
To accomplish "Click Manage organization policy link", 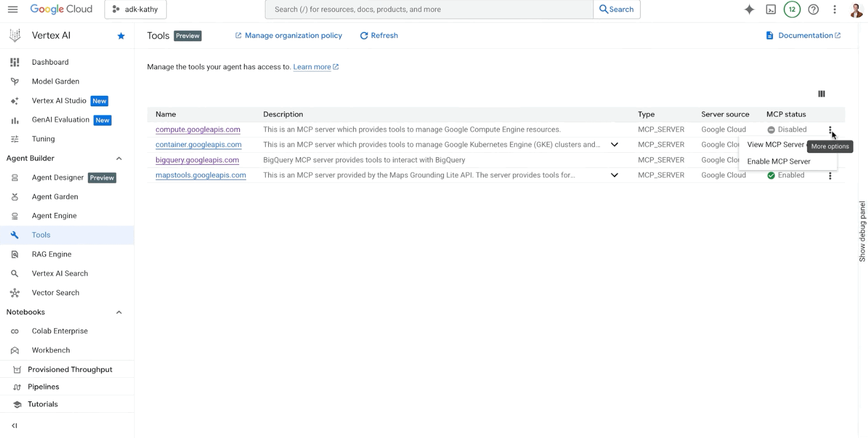I will point(288,36).
